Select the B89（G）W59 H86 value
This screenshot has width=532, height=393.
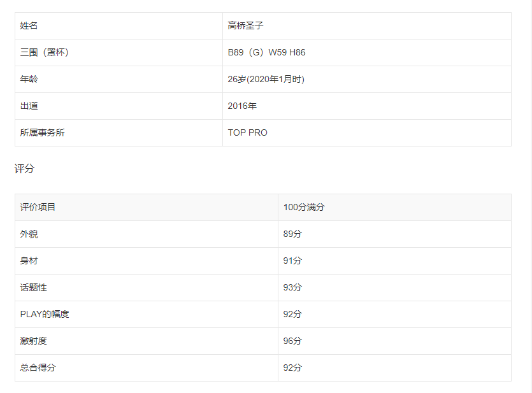pyautogui.click(x=266, y=53)
